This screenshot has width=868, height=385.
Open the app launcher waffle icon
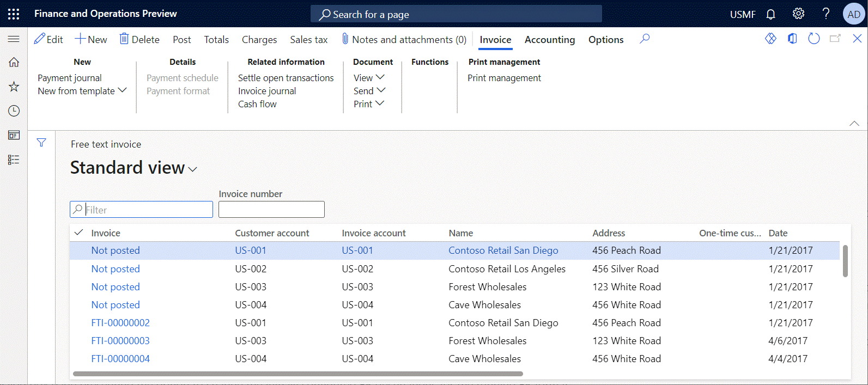(x=14, y=14)
